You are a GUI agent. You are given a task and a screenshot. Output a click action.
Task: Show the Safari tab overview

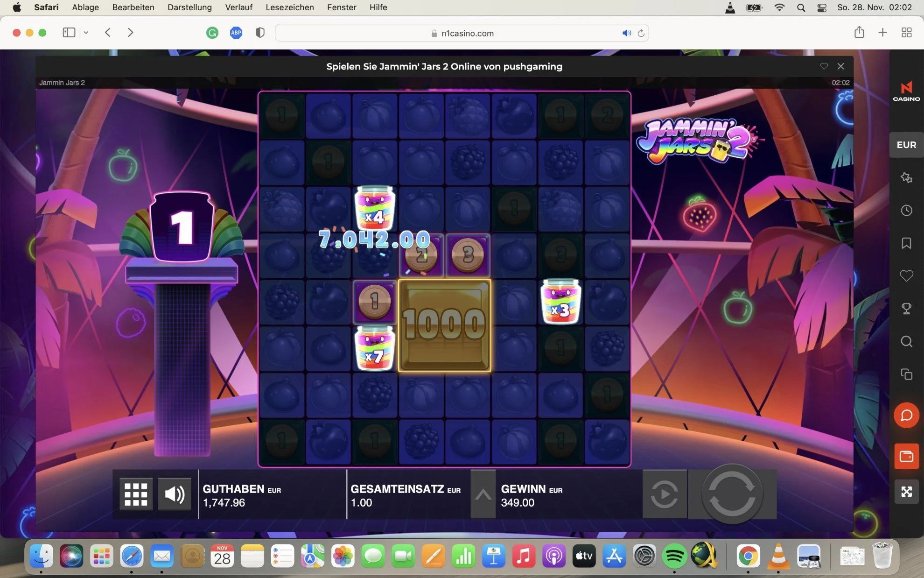click(907, 33)
